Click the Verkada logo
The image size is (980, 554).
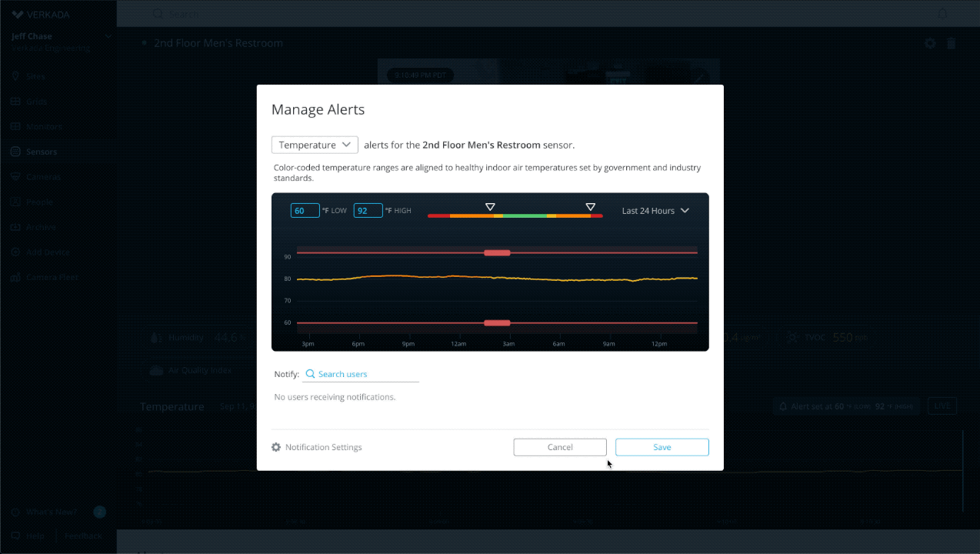[x=17, y=14]
